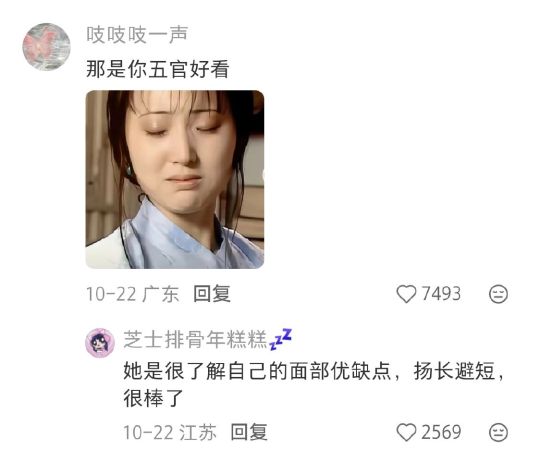
Task: Tap the dislike face icon beside 7493
Action: pyautogui.click(x=498, y=294)
